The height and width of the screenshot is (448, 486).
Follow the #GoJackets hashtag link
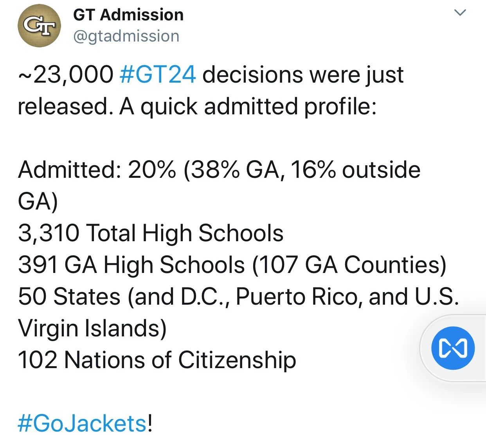(83, 424)
